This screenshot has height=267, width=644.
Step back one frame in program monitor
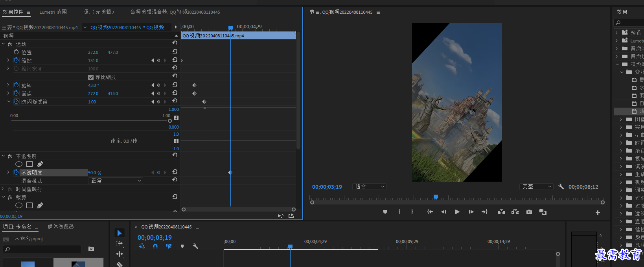click(x=443, y=212)
